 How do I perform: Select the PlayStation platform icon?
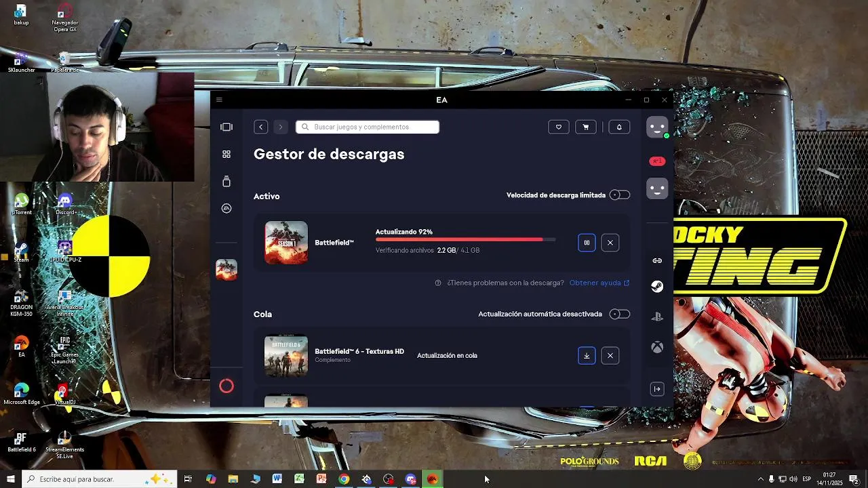pyautogui.click(x=657, y=317)
